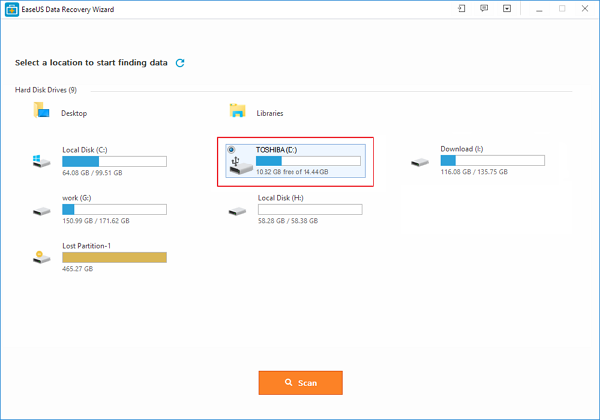Click the TOSHIBA USB drive icon
This screenshot has width=600, height=420.
[237, 166]
